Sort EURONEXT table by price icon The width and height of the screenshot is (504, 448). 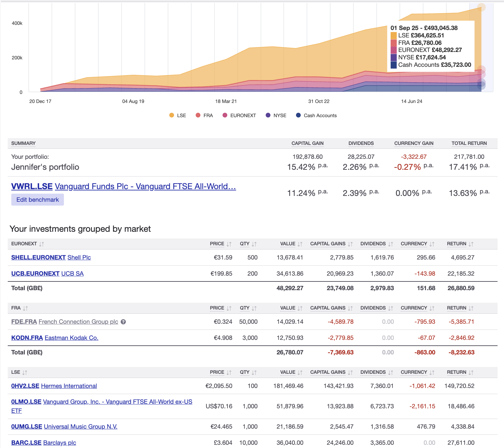point(229,244)
